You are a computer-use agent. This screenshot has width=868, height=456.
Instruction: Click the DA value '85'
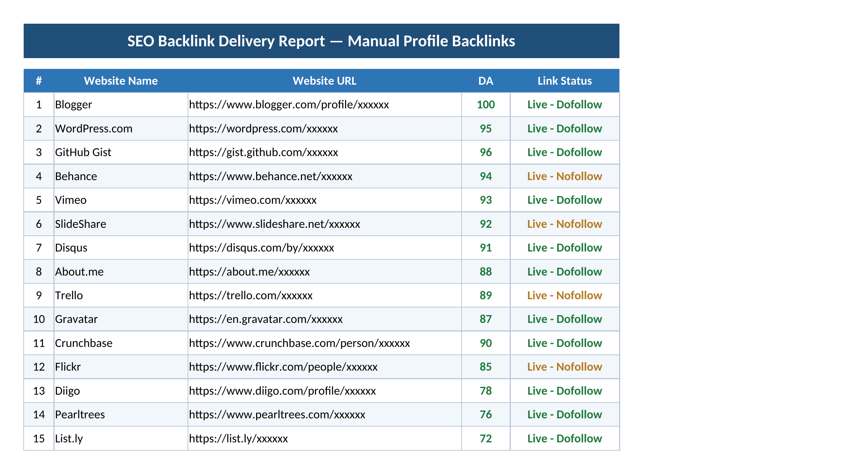pyautogui.click(x=486, y=367)
